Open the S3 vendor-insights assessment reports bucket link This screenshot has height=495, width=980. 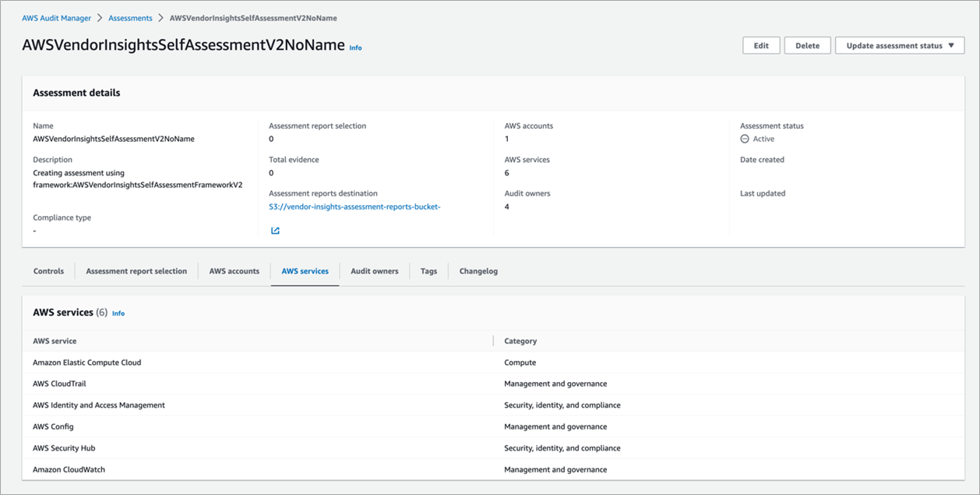[354, 207]
